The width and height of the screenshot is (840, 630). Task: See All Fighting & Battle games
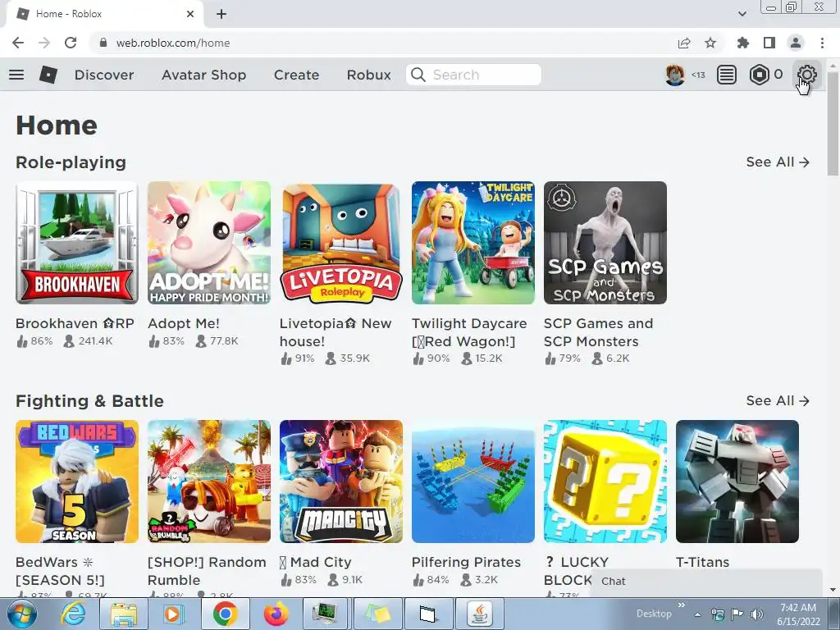(x=778, y=400)
